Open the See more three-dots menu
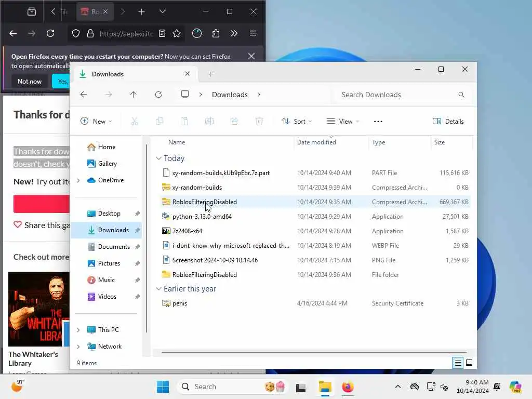Image resolution: width=532 pixels, height=399 pixels. coord(378,122)
